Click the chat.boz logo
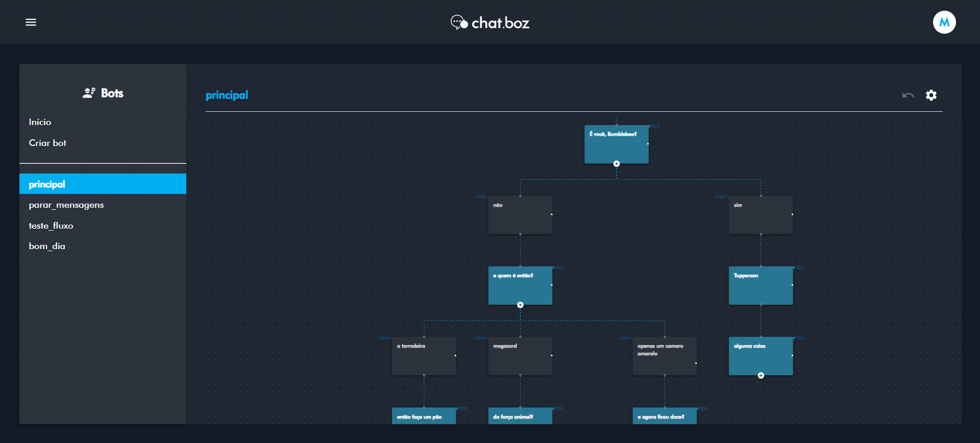 pos(490,22)
